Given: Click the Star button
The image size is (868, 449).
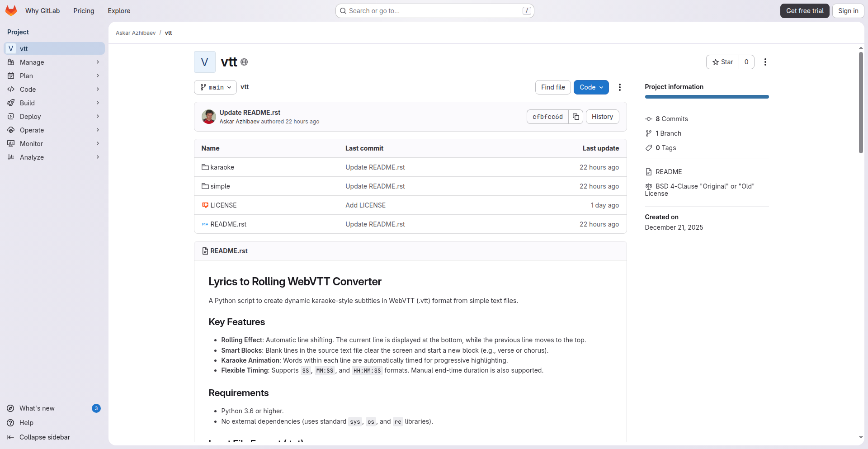Looking at the screenshot, I should pyautogui.click(x=722, y=62).
